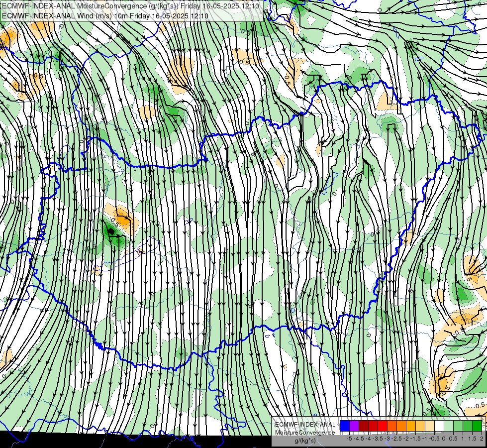This screenshot has width=487, height=448.
Task: Click the '-0.5' legend value
Action: (434, 439)
